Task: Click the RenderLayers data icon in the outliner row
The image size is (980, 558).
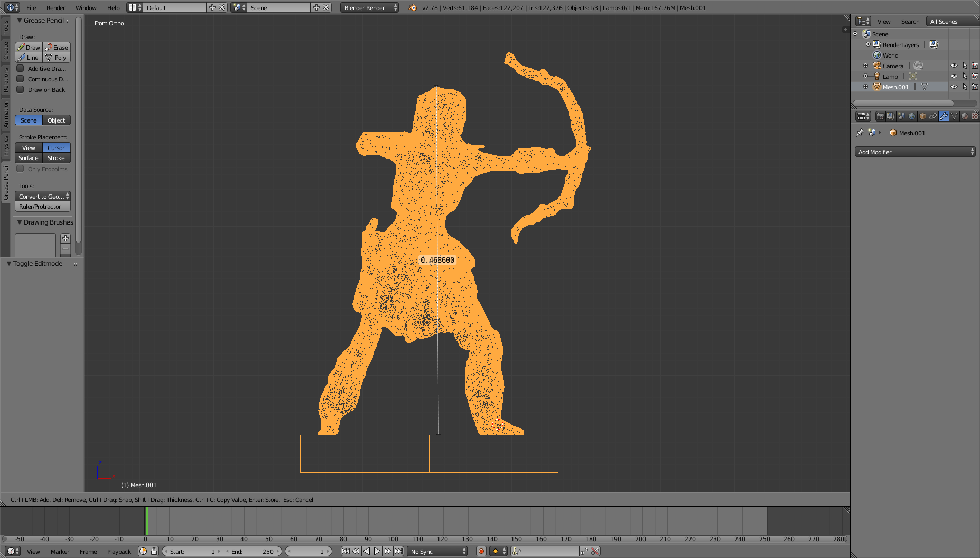Action: pos(934,44)
